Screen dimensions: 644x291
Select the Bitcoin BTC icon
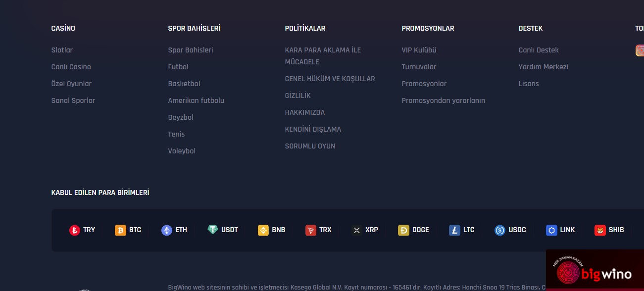point(120,230)
